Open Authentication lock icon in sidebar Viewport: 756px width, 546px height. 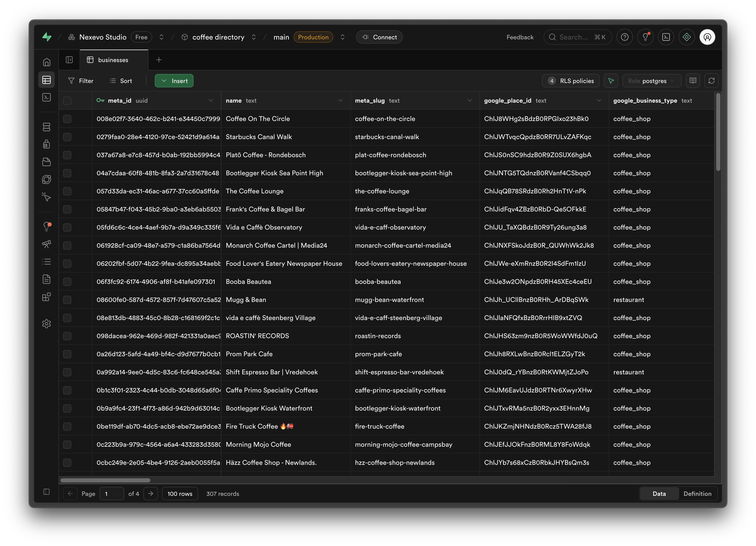point(47,144)
